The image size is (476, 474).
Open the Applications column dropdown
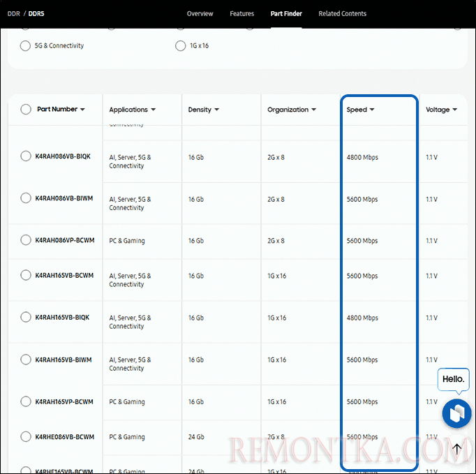[133, 110]
